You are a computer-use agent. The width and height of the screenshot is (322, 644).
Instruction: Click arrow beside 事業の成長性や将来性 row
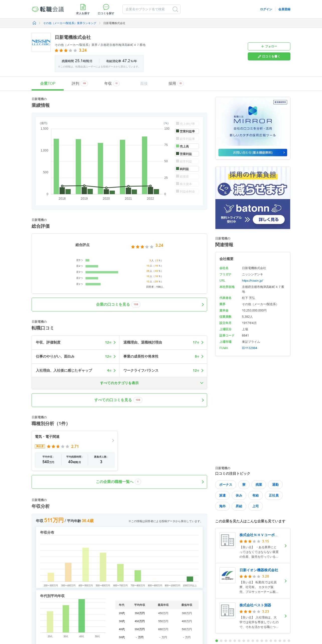pyautogui.click(x=202, y=356)
